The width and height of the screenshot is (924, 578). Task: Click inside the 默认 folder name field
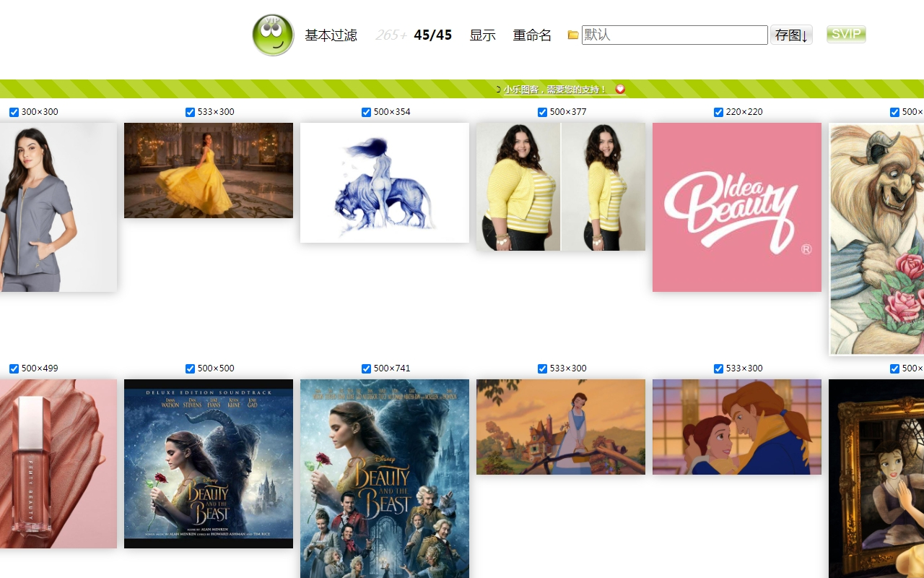(674, 34)
